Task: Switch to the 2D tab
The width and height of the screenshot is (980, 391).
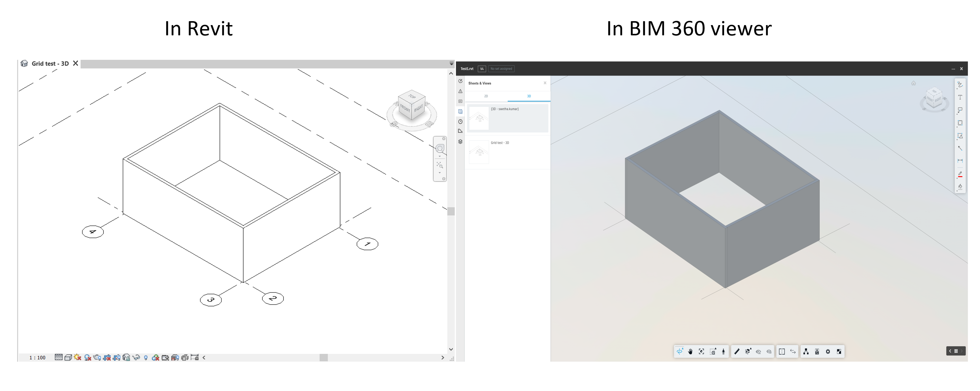Action: click(x=486, y=96)
